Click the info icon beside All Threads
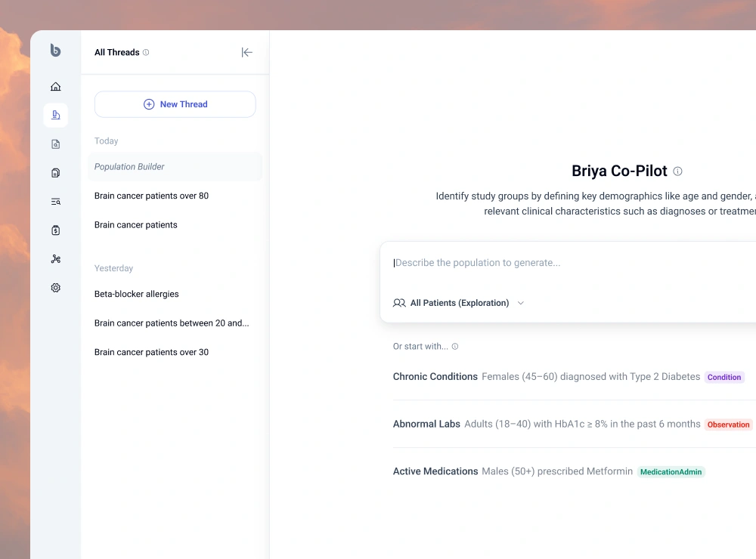The image size is (756, 559). 146,52
